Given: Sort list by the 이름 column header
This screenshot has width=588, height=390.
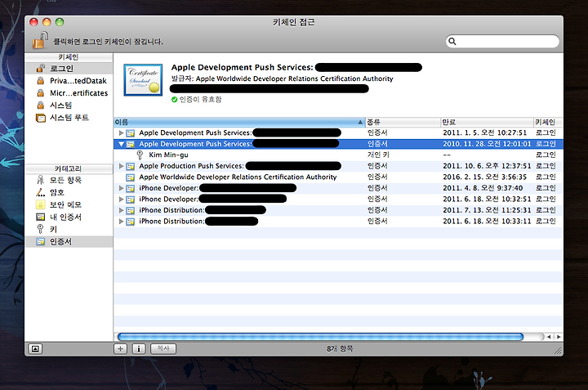Looking at the screenshot, I should pyautogui.click(x=239, y=122).
